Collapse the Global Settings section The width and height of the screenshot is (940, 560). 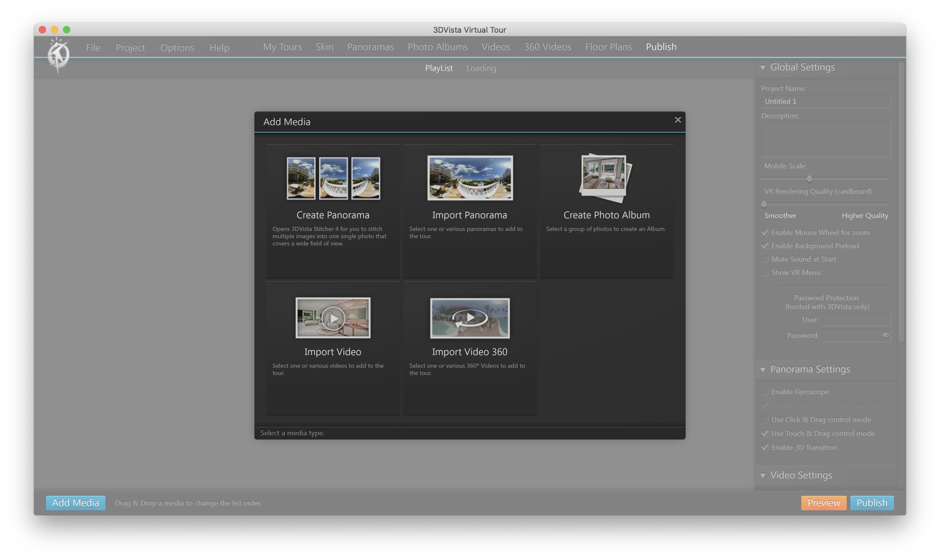pos(763,67)
